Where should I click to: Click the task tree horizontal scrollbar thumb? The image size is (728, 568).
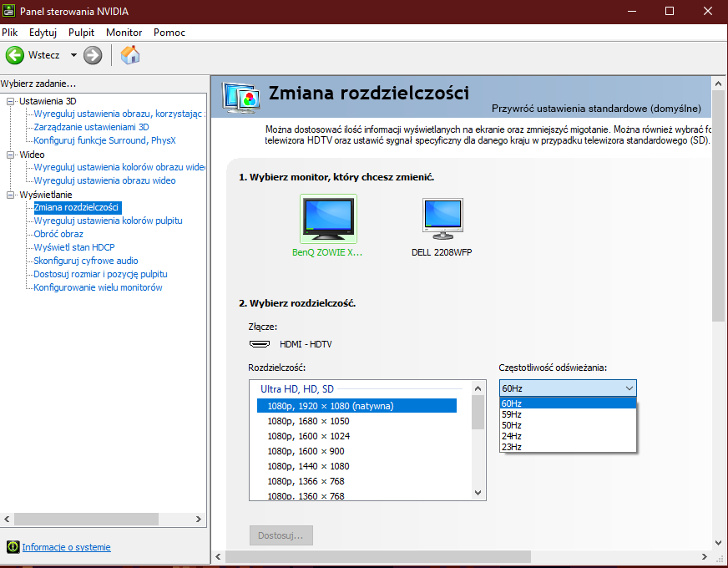coord(86,520)
